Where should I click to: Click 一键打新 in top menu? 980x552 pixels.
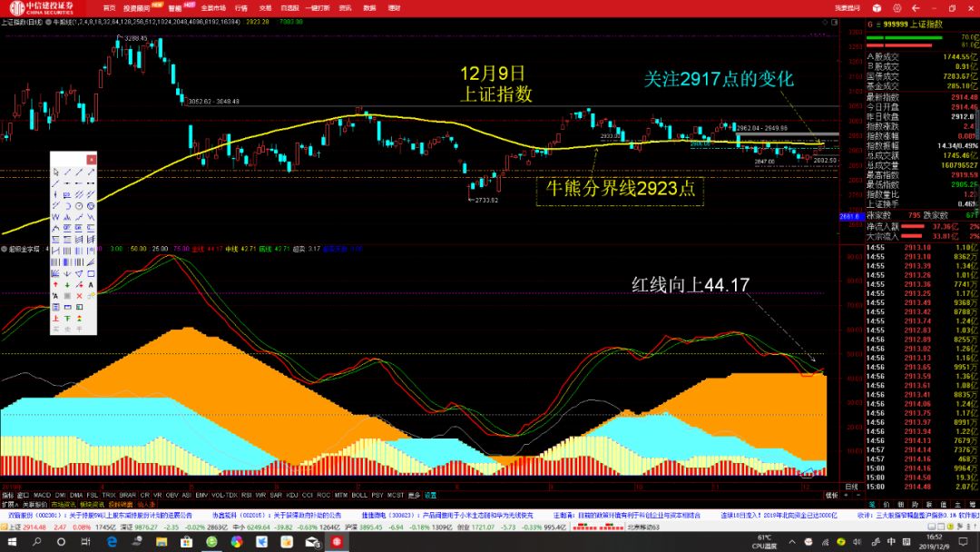tap(318, 8)
